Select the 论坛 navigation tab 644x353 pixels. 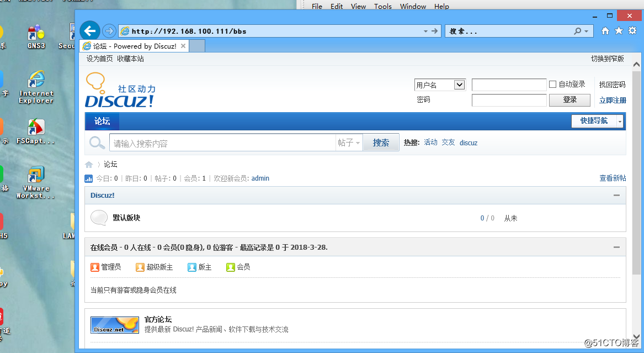pos(102,121)
